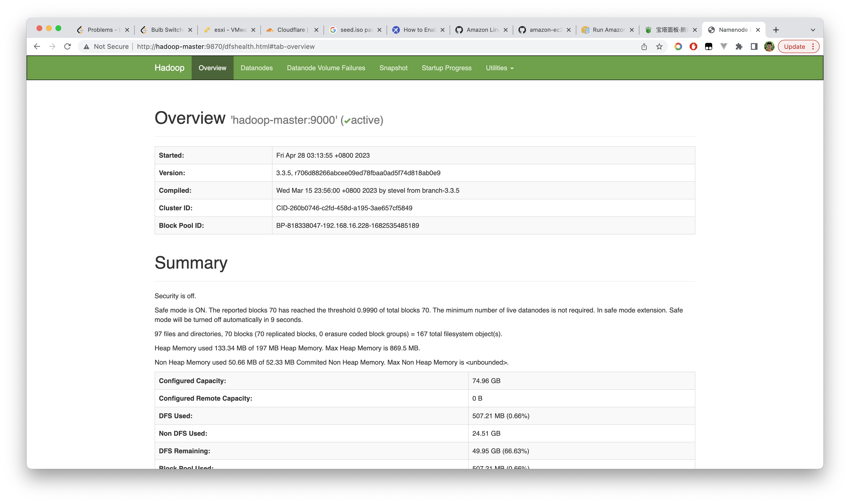Viewport: 850px width, 504px height.
Task: Click the Hadoop brand link
Action: coord(169,68)
